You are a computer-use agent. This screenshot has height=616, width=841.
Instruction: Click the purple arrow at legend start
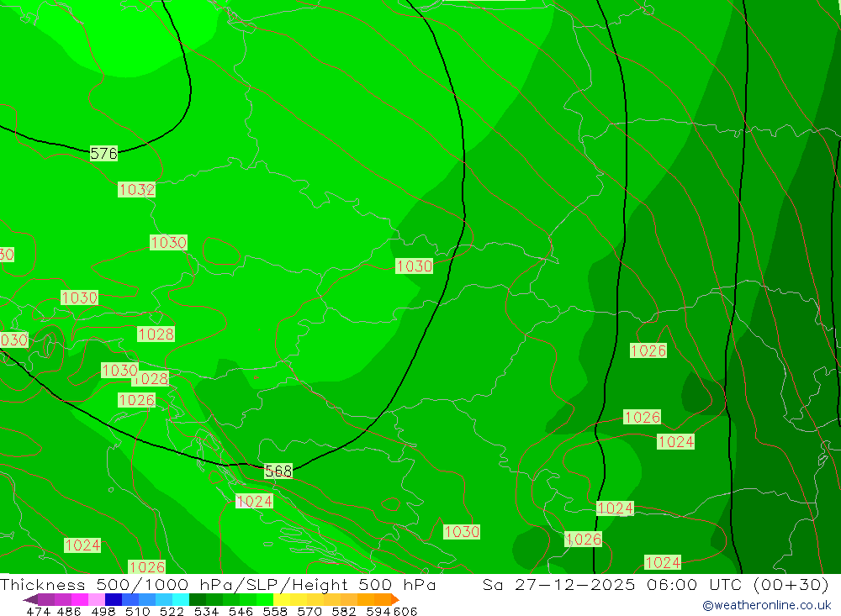pos(30,599)
